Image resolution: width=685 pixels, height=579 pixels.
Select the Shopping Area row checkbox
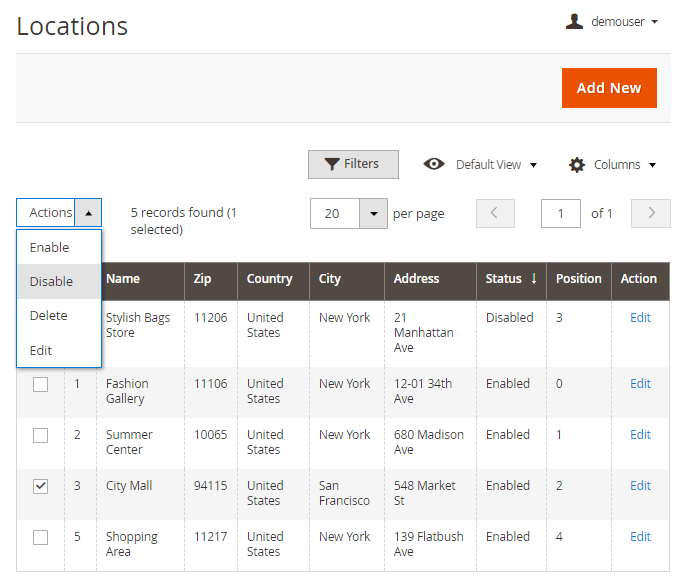[x=41, y=537]
